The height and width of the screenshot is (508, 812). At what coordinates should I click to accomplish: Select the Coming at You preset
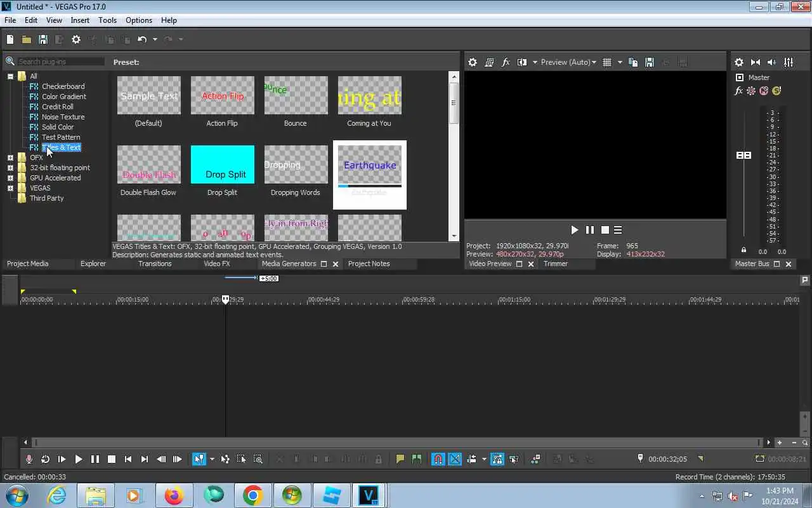(x=369, y=102)
